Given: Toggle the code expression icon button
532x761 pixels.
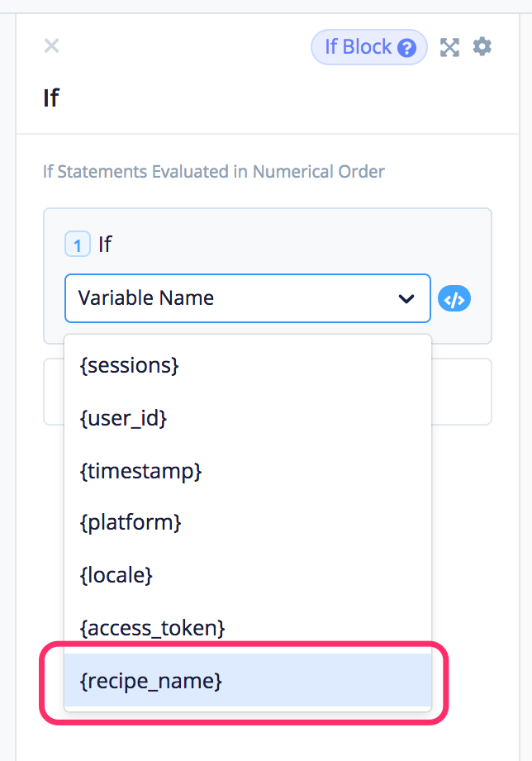Looking at the screenshot, I should pyautogui.click(x=454, y=298).
